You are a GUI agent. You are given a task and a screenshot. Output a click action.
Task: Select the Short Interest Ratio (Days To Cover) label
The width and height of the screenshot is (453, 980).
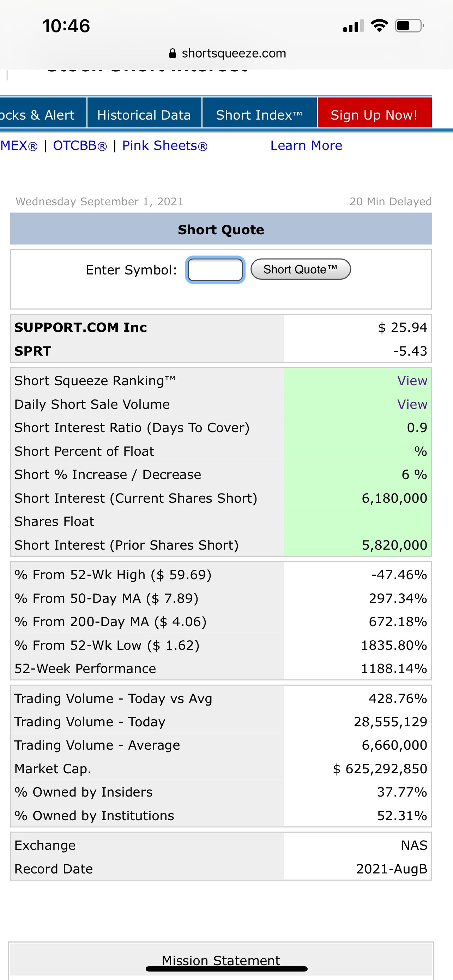[132, 428]
